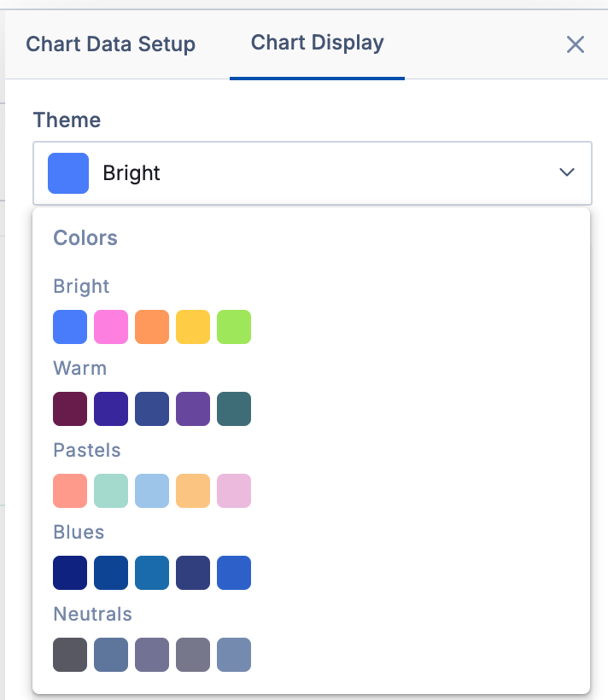Choose the teal swatch in Warm row
This screenshot has width=608, height=700.
(x=234, y=409)
